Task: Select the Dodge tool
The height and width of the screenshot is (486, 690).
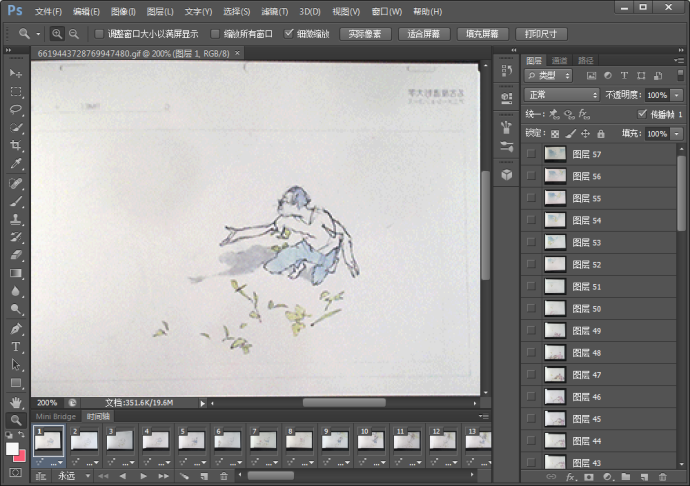Action: (x=16, y=309)
